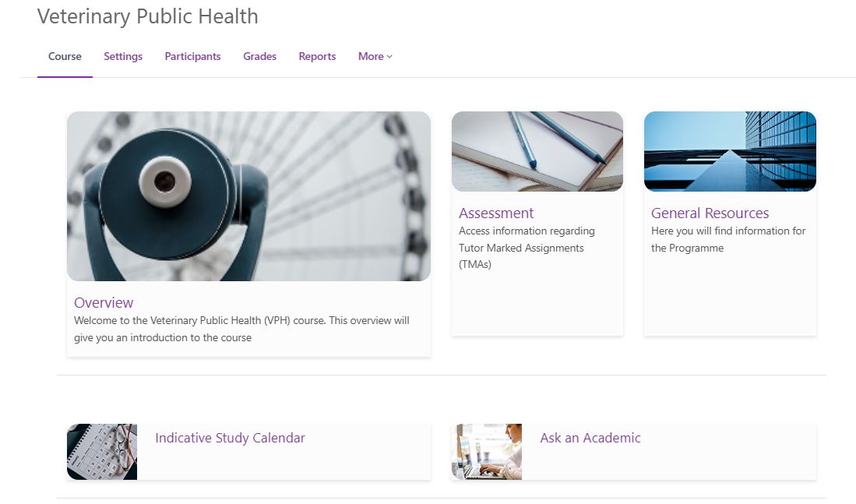Open the Reports tab

317,56
